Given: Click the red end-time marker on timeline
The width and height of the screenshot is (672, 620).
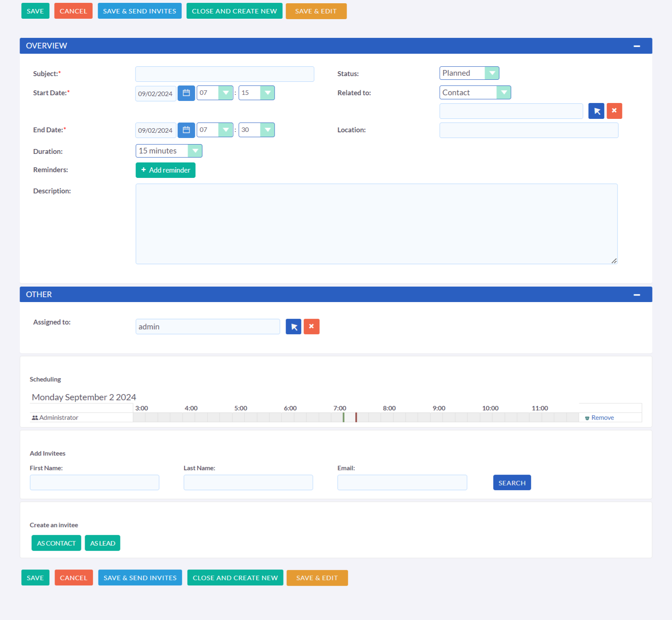Looking at the screenshot, I should pos(356,417).
